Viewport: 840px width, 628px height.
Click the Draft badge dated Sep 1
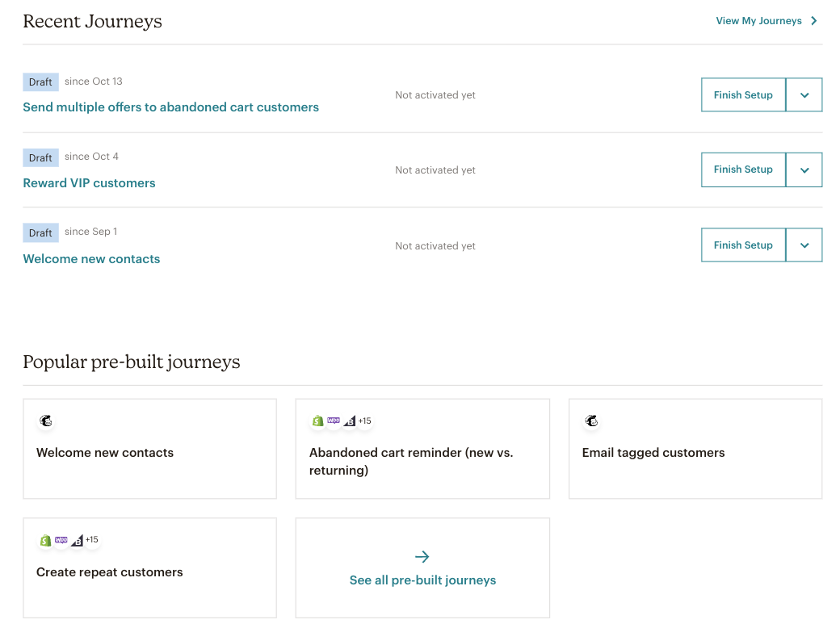pos(40,233)
